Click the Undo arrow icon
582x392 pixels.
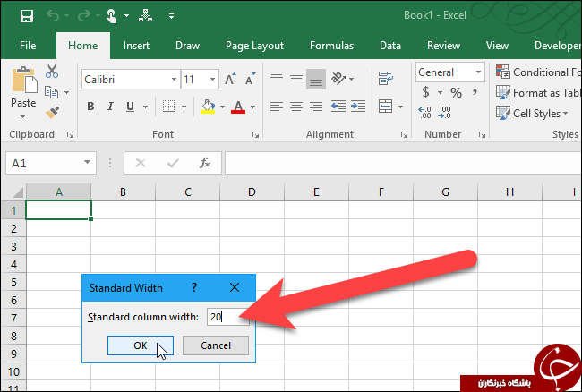tap(53, 15)
